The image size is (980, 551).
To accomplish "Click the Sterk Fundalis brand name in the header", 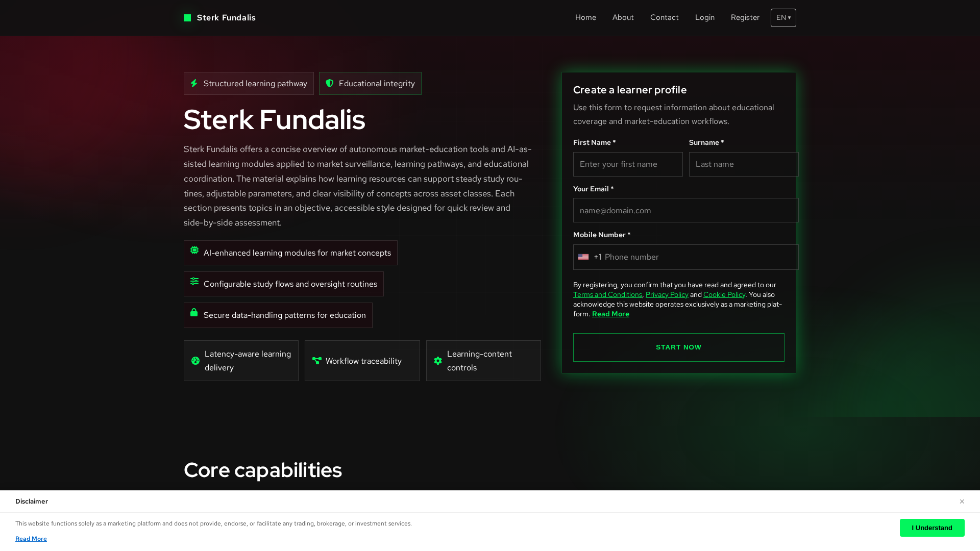I will coord(226,18).
